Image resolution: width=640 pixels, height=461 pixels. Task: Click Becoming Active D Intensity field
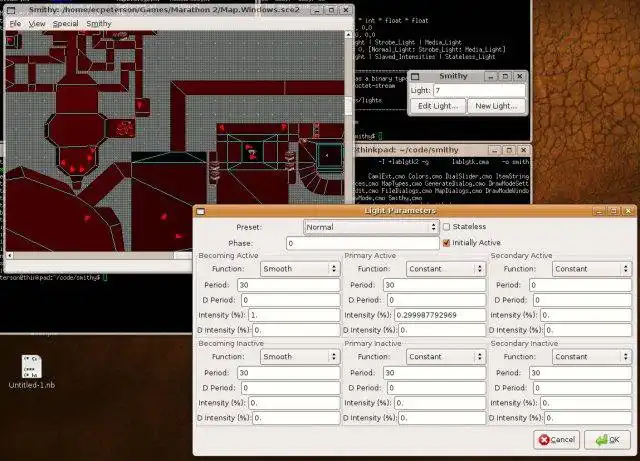click(296, 330)
